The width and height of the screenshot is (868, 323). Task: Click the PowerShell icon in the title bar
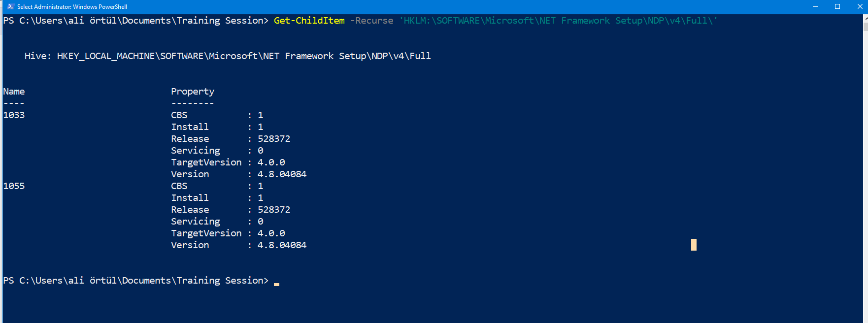click(x=10, y=6)
